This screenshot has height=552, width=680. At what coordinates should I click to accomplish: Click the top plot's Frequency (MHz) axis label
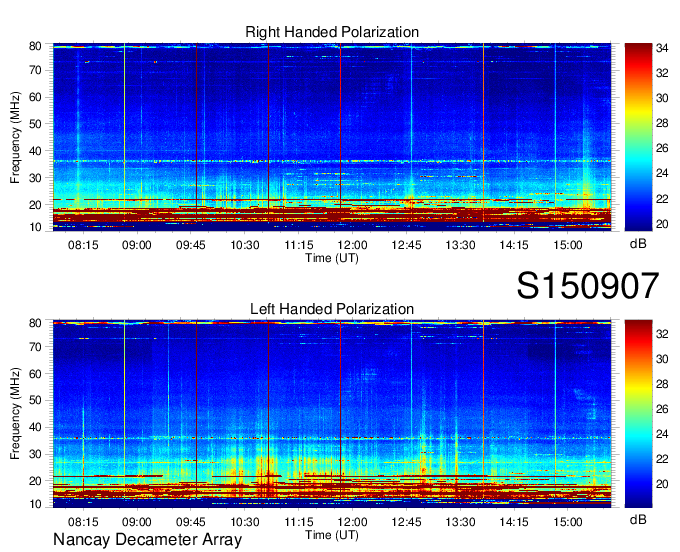[x=15, y=137]
